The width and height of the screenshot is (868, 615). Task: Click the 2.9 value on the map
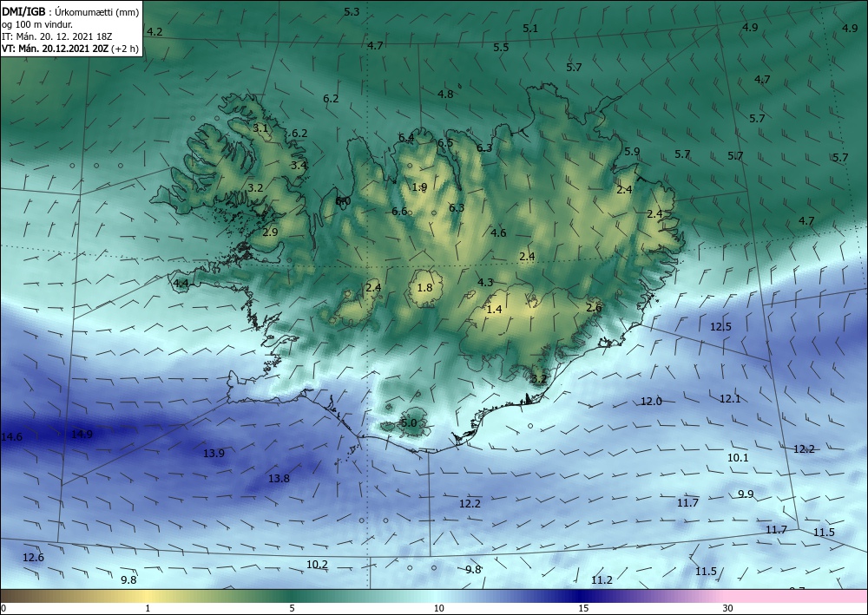270,232
